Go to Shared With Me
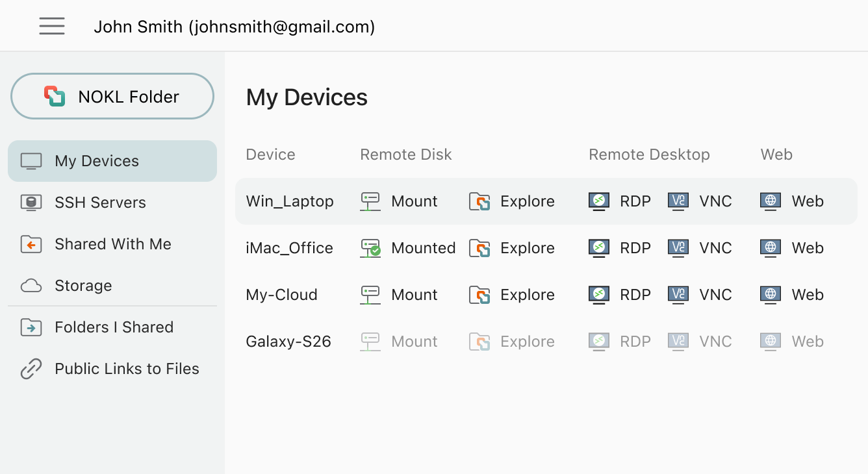 tap(112, 244)
